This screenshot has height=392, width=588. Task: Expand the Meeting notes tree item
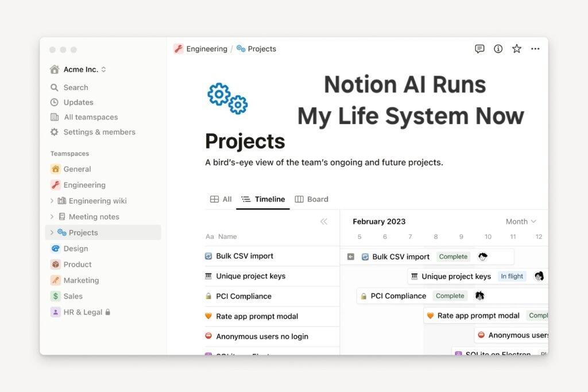click(52, 217)
